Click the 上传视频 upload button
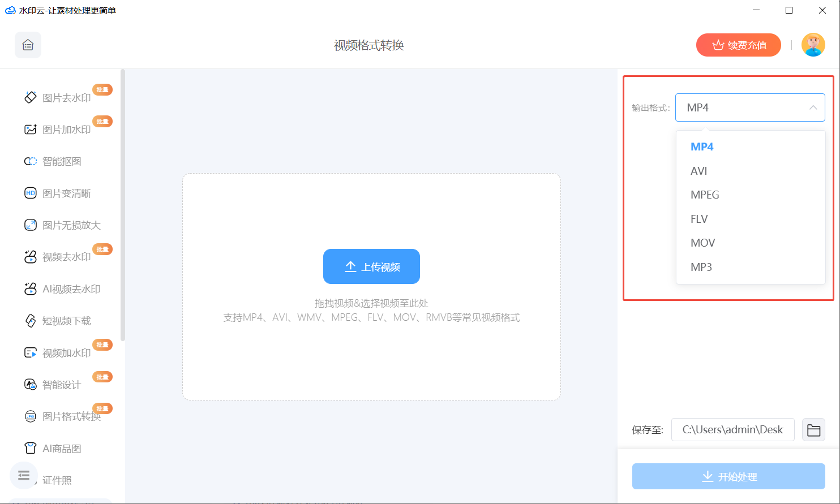The image size is (840, 504). click(x=371, y=266)
